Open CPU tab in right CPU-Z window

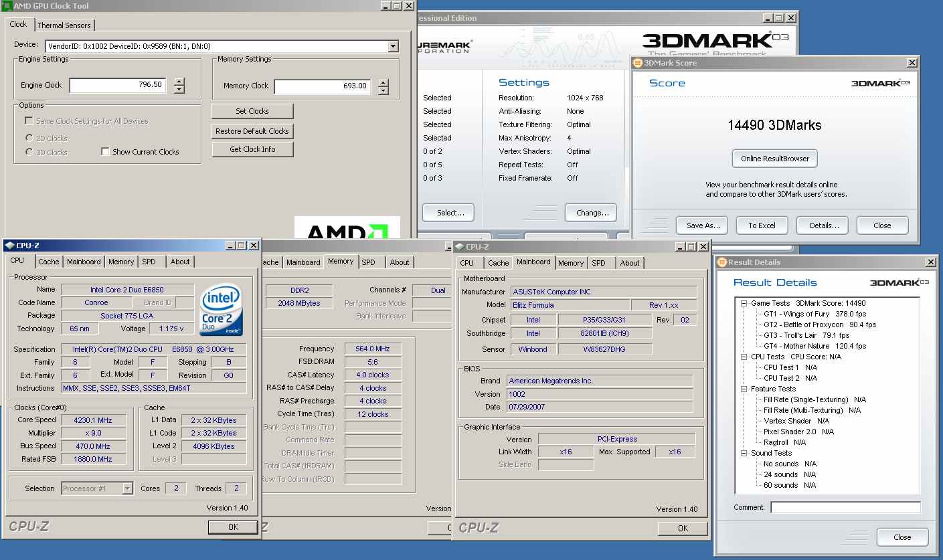pos(467,263)
